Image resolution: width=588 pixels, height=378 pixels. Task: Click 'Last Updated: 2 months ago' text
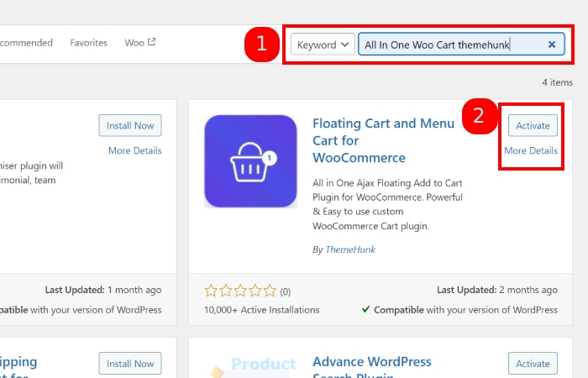pos(497,290)
